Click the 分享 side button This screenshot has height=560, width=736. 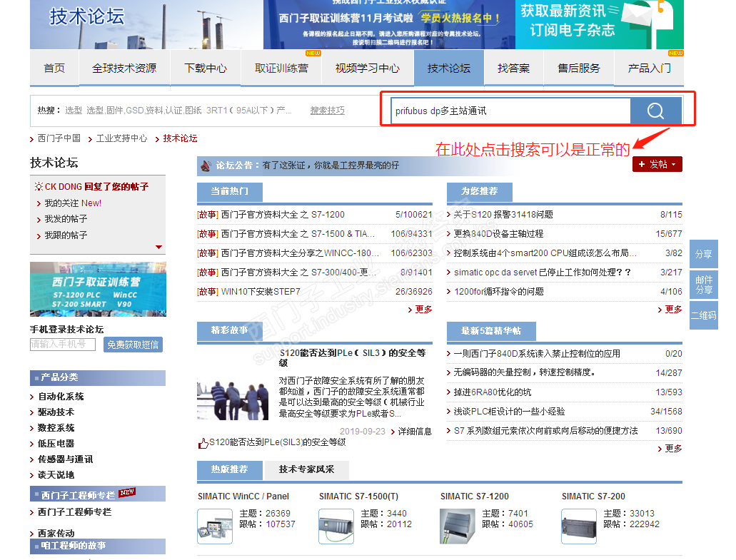pyautogui.click(x=704, y=254)
